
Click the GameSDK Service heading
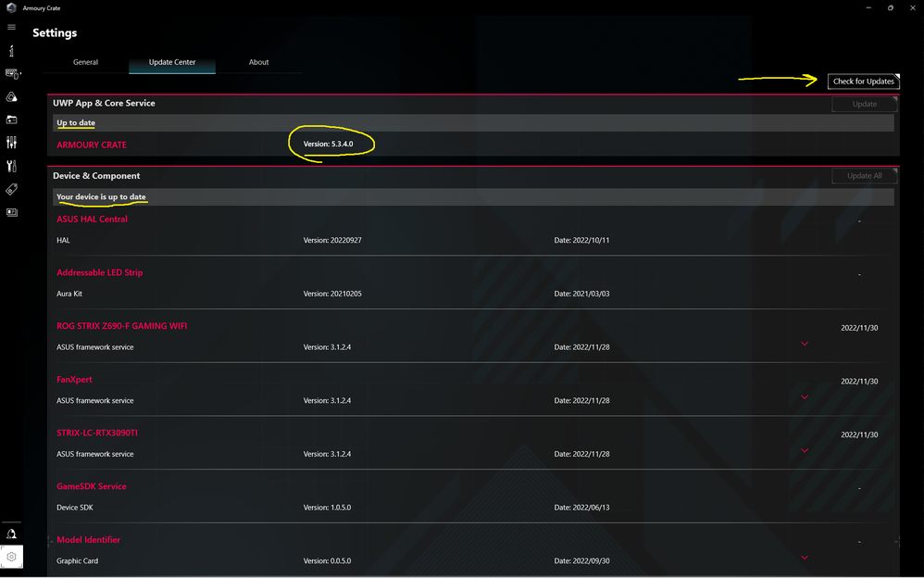pos(92,486)
